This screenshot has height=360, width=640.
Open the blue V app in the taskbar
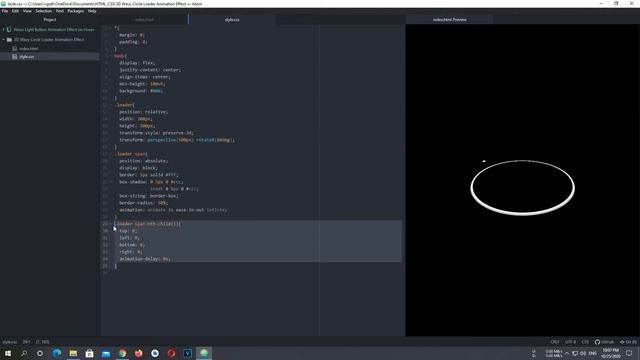point(187,353)
